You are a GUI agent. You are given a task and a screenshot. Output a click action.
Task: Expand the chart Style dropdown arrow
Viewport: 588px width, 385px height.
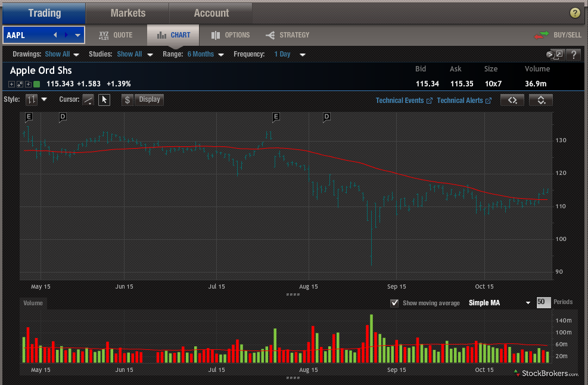pos(44,99)
